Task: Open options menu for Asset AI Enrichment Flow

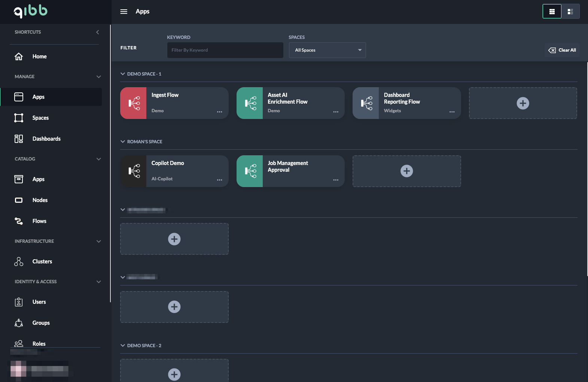Action: [x=336, y=112]
